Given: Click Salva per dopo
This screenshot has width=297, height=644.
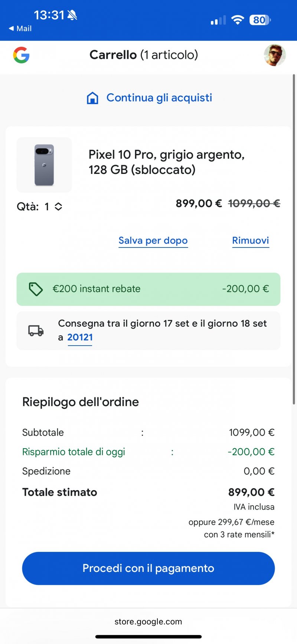Looking at the screenshot, I should (x=153, y=240).
